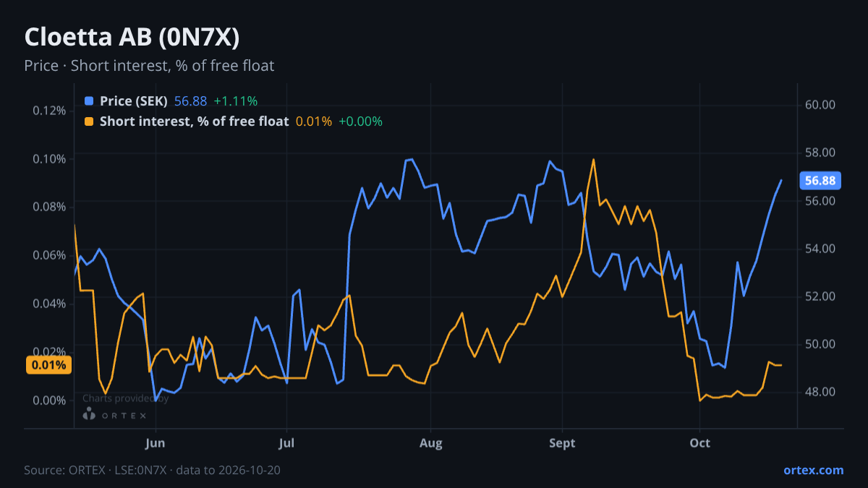Click the 0.10% left axis label
The height and width of the screenshot is (488, 868).
49,159
